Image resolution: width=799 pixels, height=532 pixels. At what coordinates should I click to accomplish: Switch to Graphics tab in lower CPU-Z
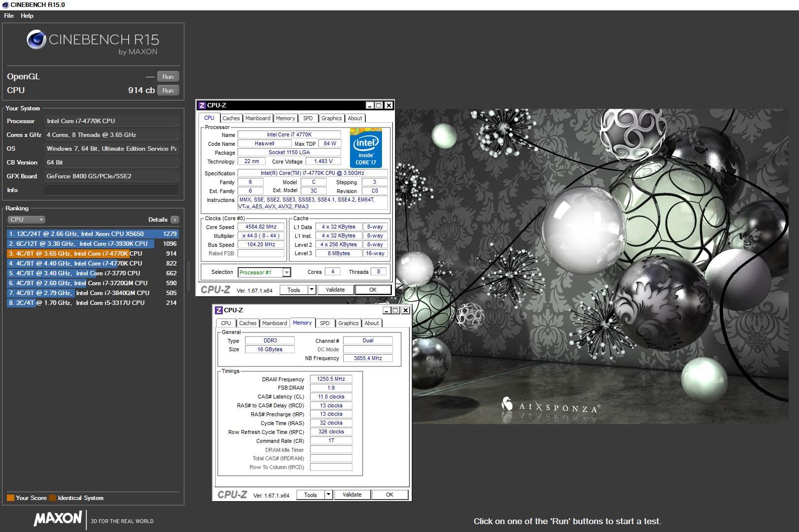[x=348, y=323]
